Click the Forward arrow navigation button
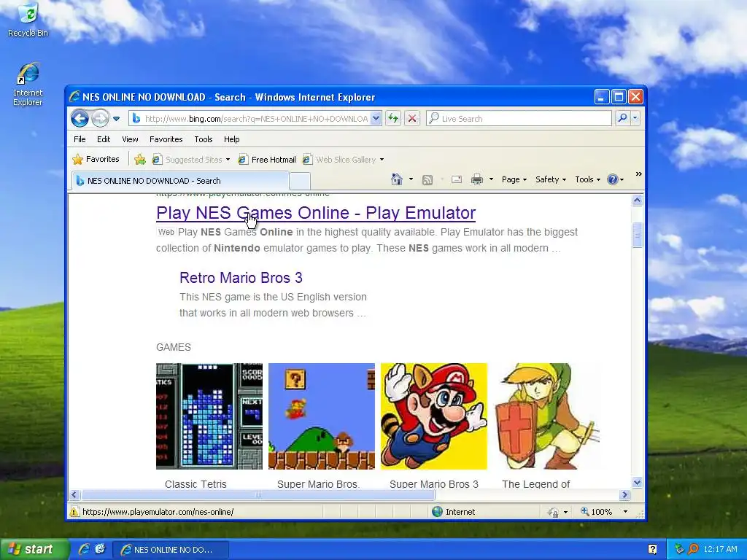 pyautogui.click(x=100, y=119)
